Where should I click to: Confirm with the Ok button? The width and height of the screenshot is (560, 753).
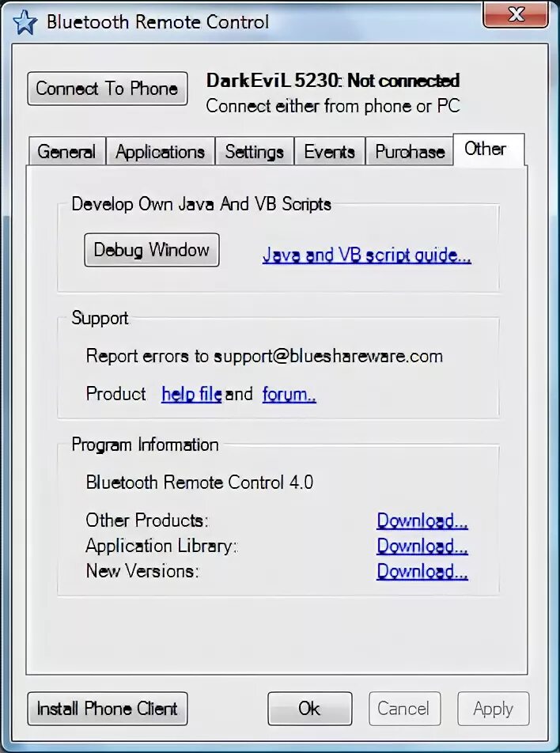(310, 709)
